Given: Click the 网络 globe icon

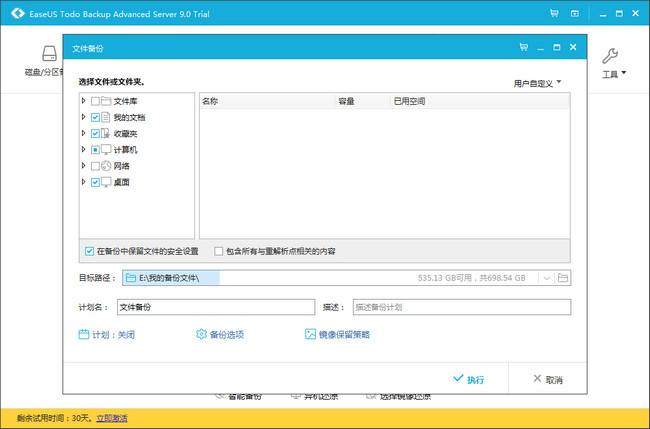Looking at the screenshot, I should tap(106, 166).
